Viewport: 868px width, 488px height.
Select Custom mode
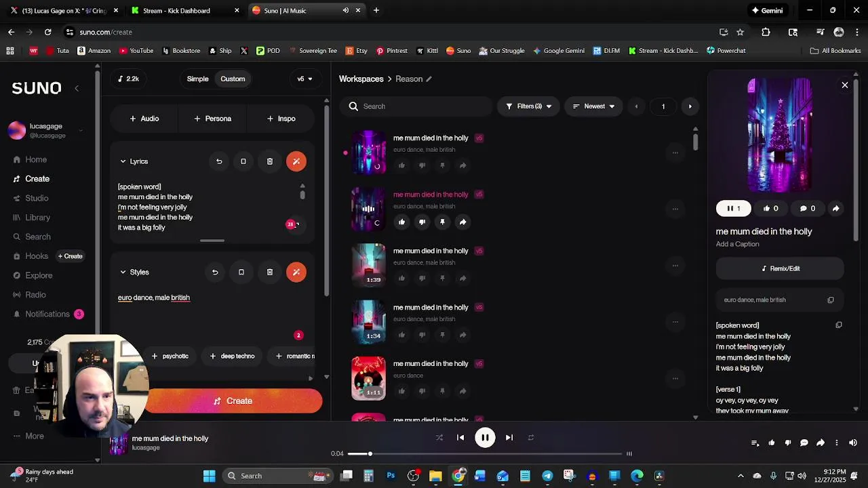(233, 79)
